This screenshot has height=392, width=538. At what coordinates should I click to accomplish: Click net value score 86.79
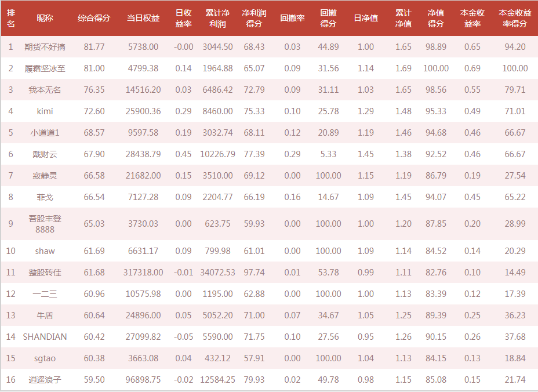[436, 176]
